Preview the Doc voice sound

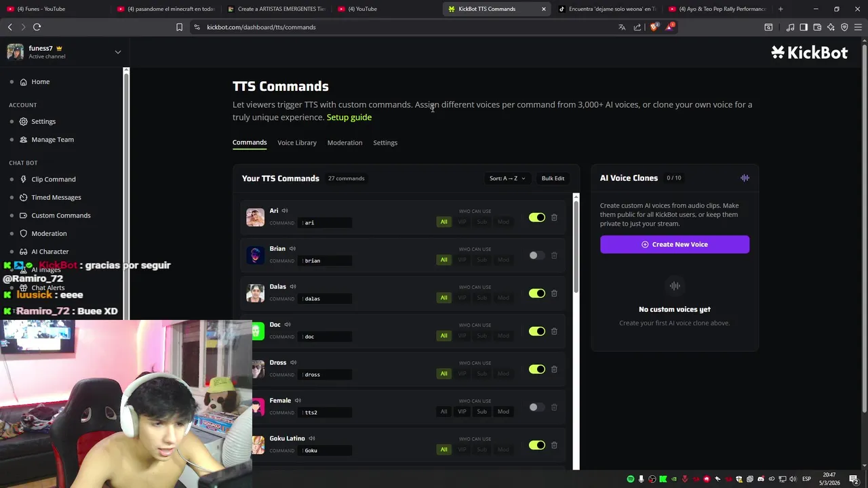pos(288,325)
